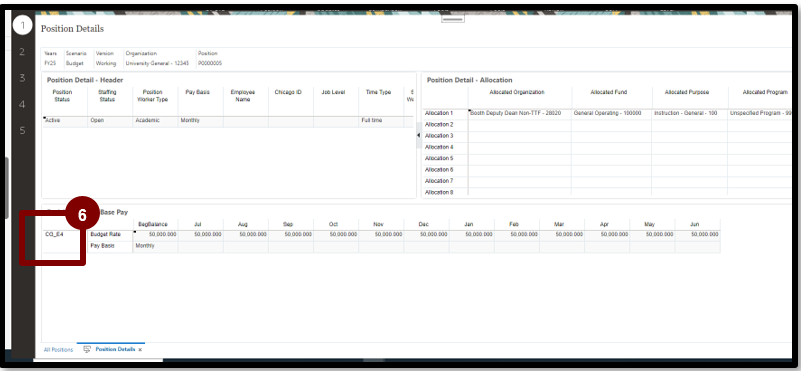The image size is (801, 371).
Task: Click the Dec Budget Rate cell
Action: point(426,235)
